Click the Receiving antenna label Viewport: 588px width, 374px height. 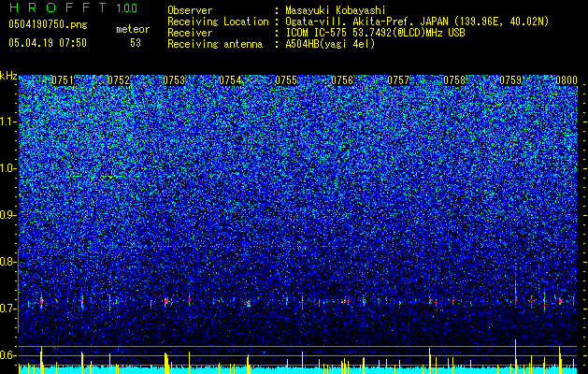pyautogui.click(x=215, y=44)
